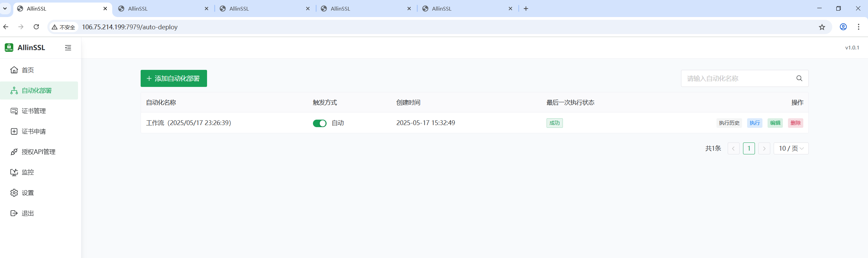Click the 最后一次执行状态 column header
Screen dimensions: 868x258
click(x=570, y=103)
